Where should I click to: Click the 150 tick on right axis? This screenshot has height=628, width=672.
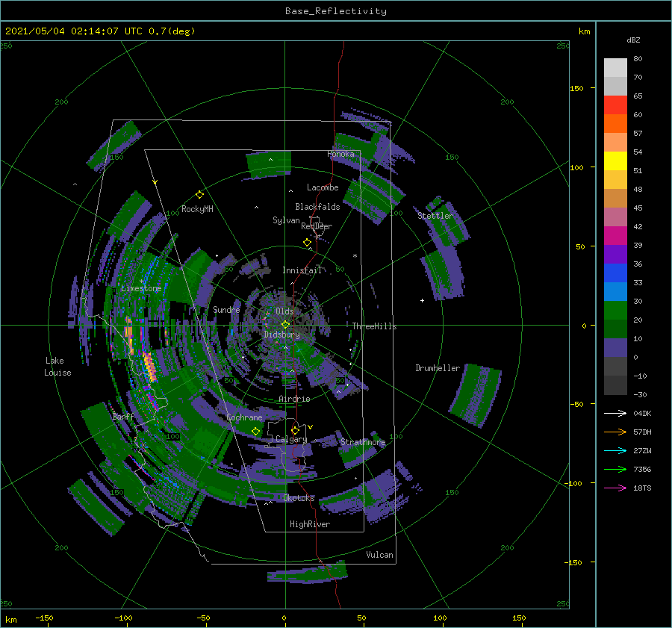point(576,88)
